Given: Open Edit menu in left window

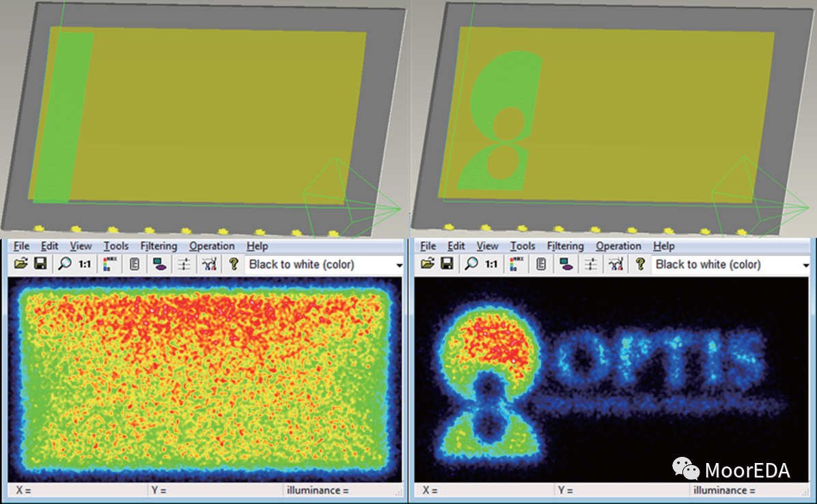Looking at the screenshot, I should coord(49,246).
